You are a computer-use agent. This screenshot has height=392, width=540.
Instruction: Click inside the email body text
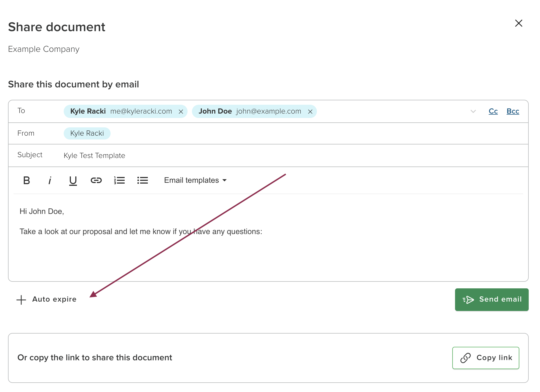[268, 237]
